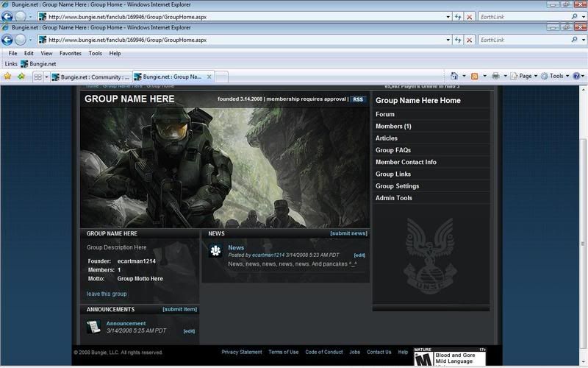Screen dimensions: 588x368
Task: Open the Admin Tools link
Action: (394, 198)
